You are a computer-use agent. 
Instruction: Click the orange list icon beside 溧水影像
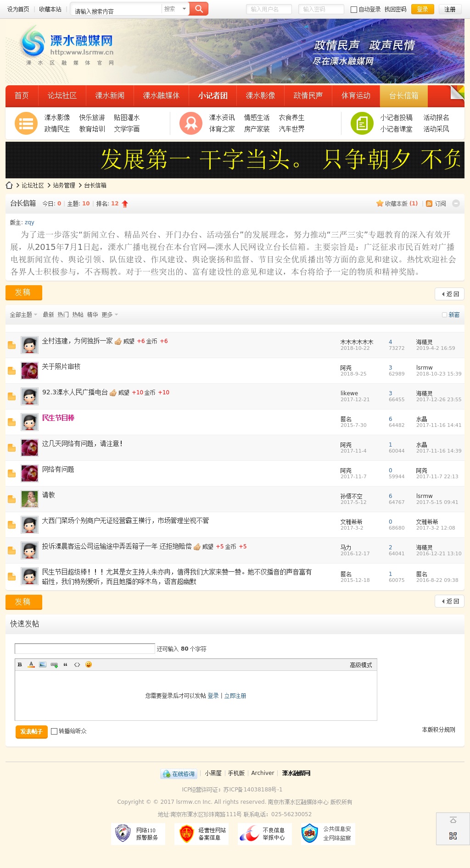coord(26,123)
